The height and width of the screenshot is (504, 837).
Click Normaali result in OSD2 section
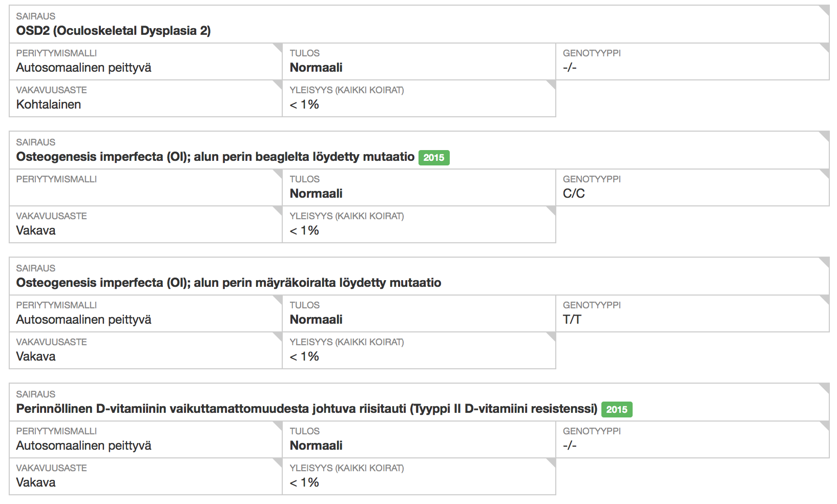pos(316,68)
